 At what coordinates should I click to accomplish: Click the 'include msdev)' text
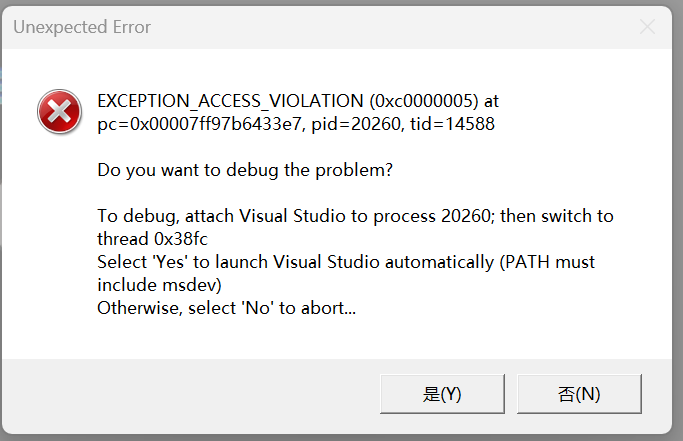(x=160, y=285)
